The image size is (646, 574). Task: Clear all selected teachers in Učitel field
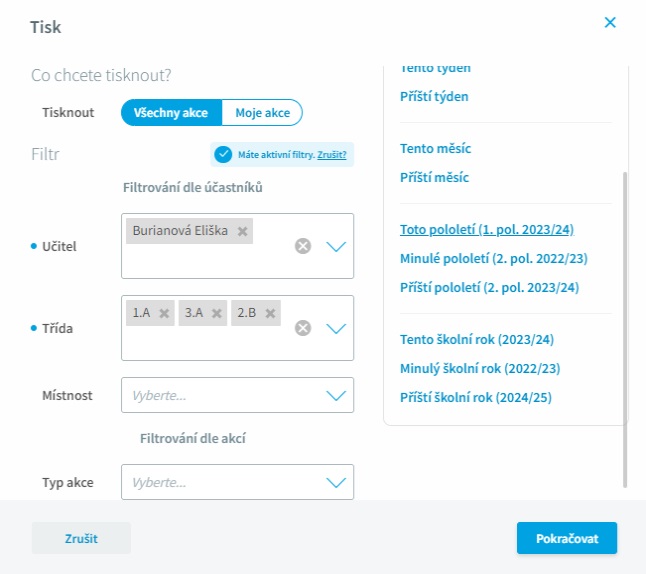coord(303,246)
